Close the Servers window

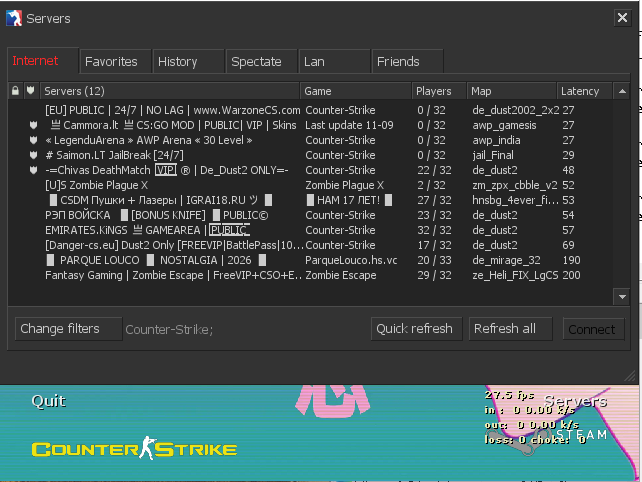622,18
